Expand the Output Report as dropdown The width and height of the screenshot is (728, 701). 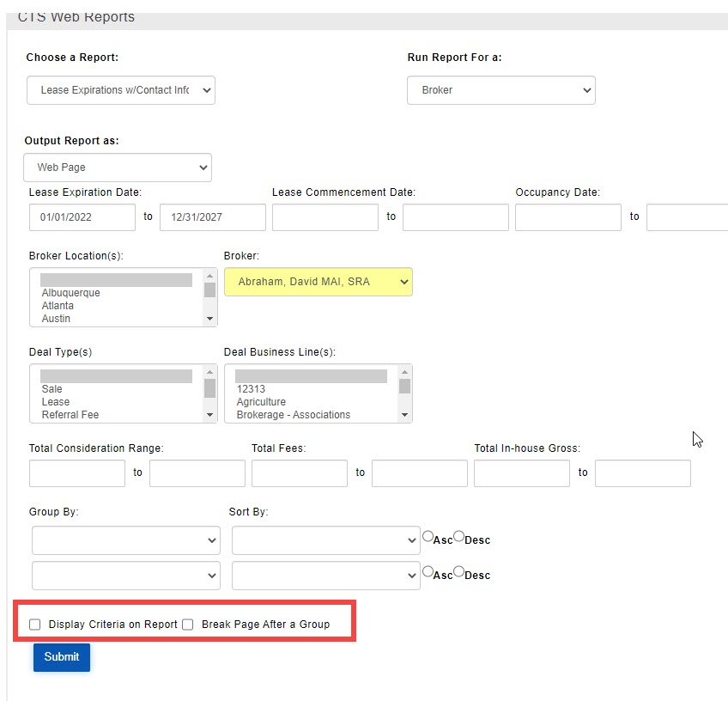coord(118,168)
